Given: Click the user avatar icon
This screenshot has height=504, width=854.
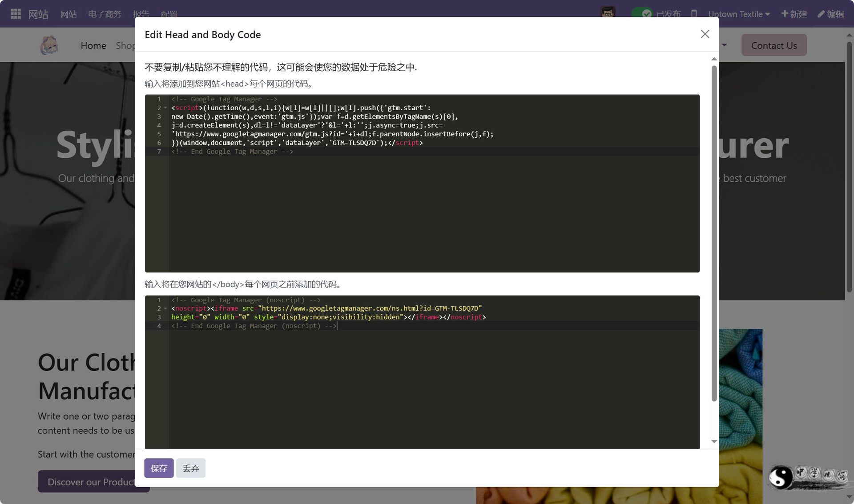Looking at the screenshot, I should [x=608, y=13].
